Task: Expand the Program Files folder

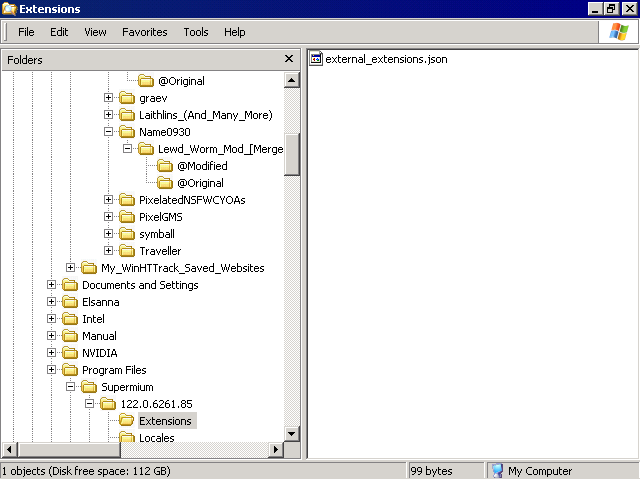Action: [51, 369]
